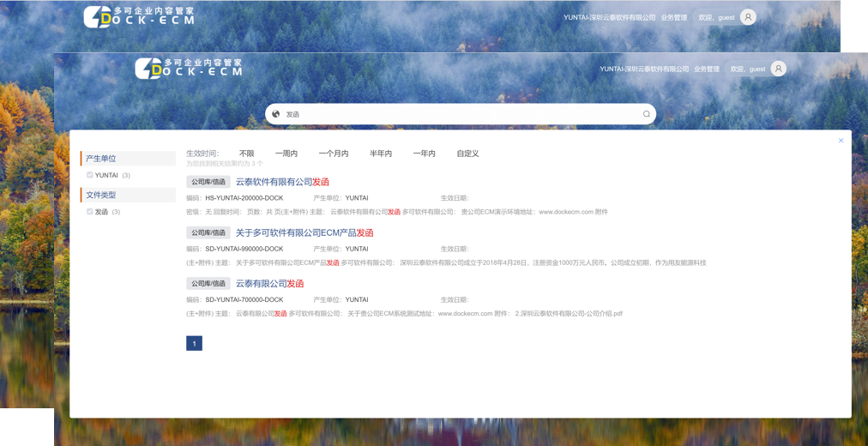
Task: Close the search results panel
Action: tap(841, 141)
